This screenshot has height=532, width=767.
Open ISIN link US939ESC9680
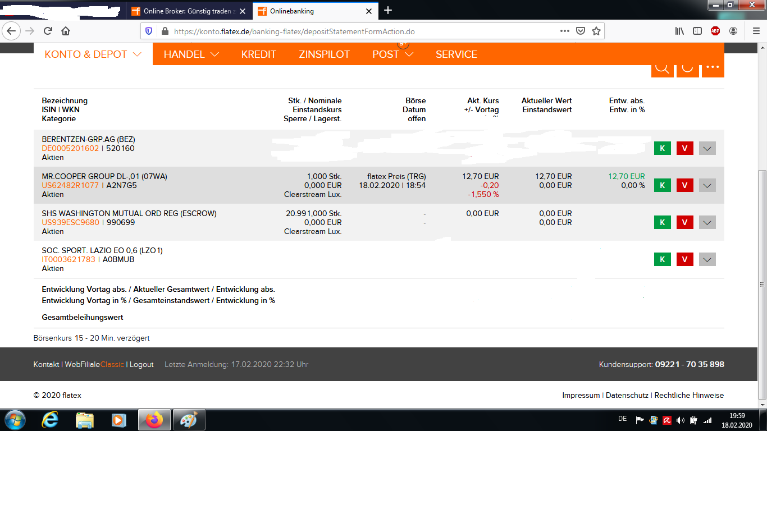70,222
